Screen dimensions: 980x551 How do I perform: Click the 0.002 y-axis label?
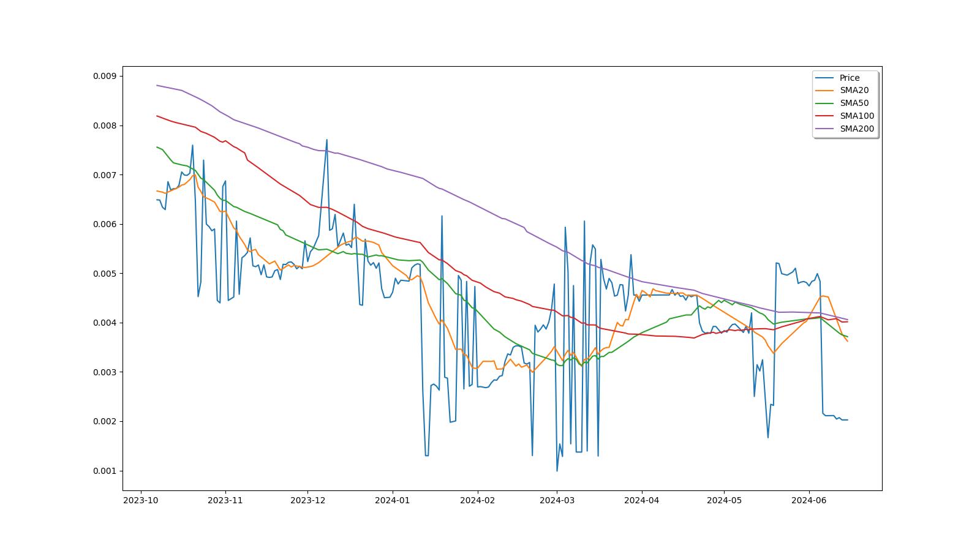105,422
